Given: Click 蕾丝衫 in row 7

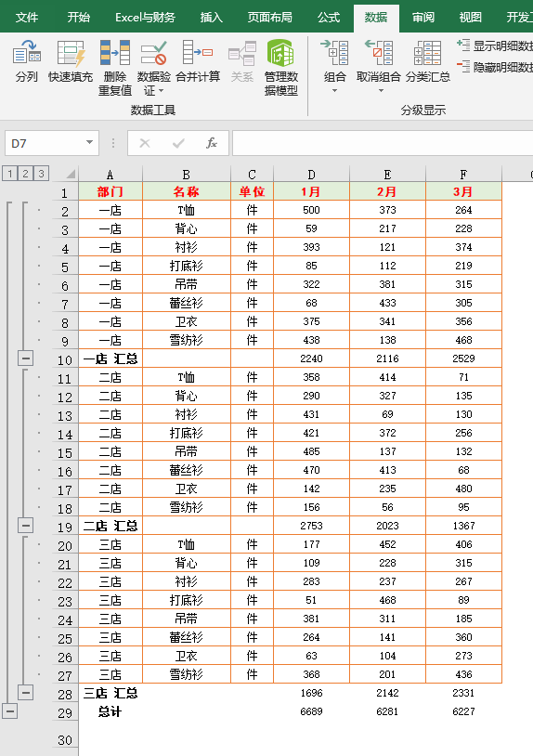Looking at the screenshot, I should pyautogui.click(x=187, y=303).
